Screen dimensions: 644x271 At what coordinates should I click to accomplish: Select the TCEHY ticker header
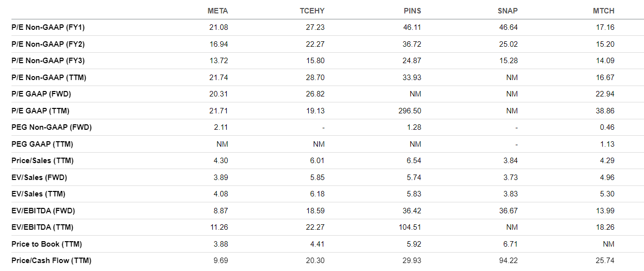point(313,11)
